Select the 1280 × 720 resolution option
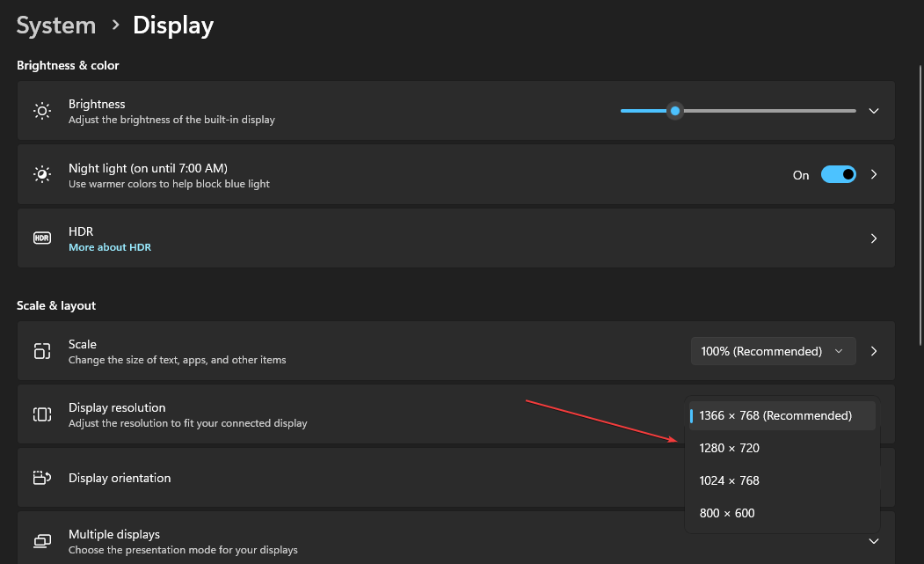924x564 pixels. 729,448
